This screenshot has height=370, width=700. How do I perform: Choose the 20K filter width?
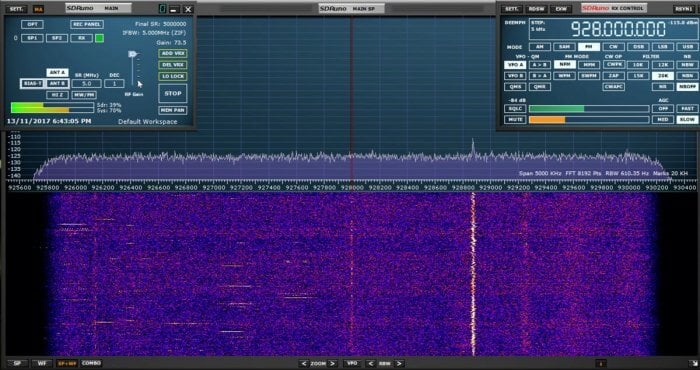click(662, 76)
